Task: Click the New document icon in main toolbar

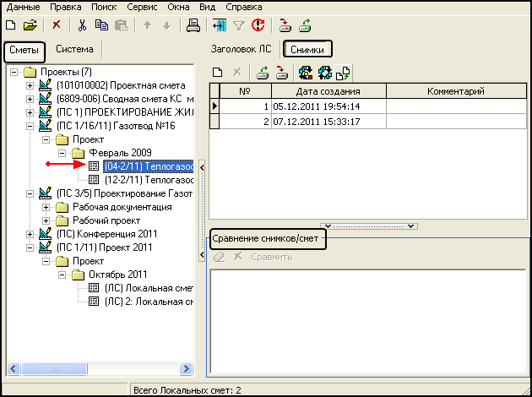Action: [x=11, y=26]
